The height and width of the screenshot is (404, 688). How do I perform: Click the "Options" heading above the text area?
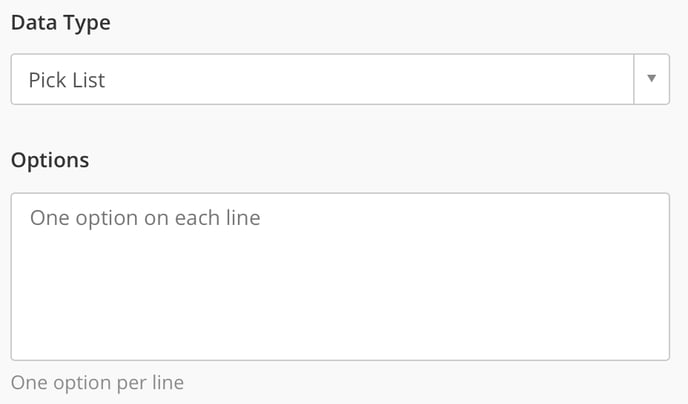49,159
